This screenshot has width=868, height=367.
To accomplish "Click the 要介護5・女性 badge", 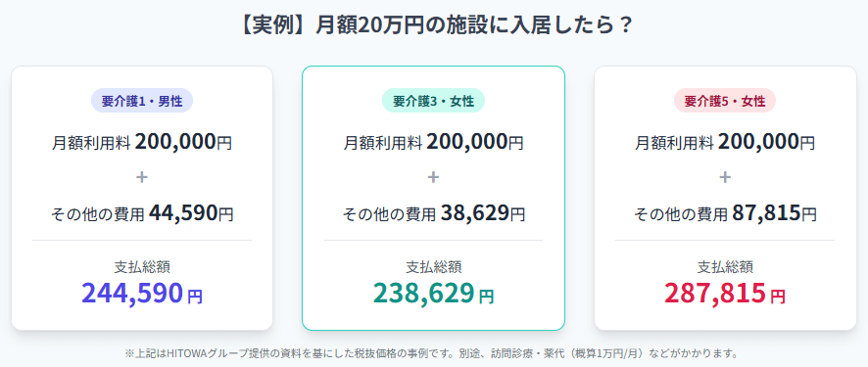I will 725,101.
